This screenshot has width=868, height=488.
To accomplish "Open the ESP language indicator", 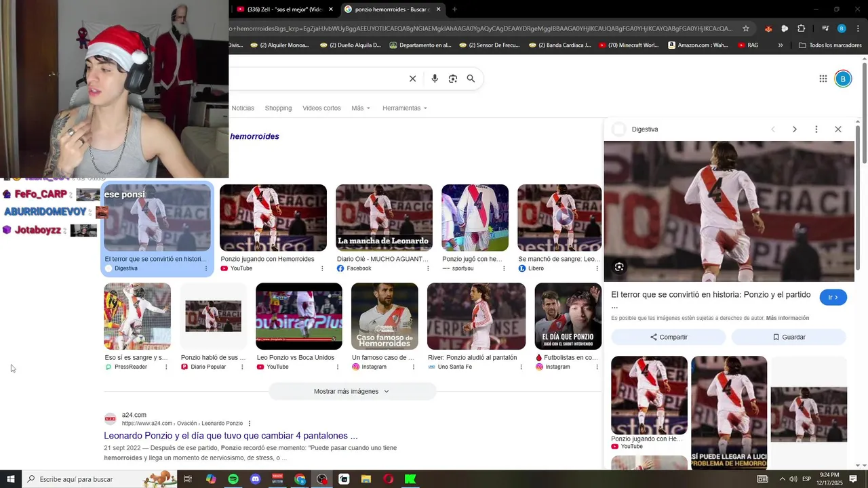I will coord(807,479).
